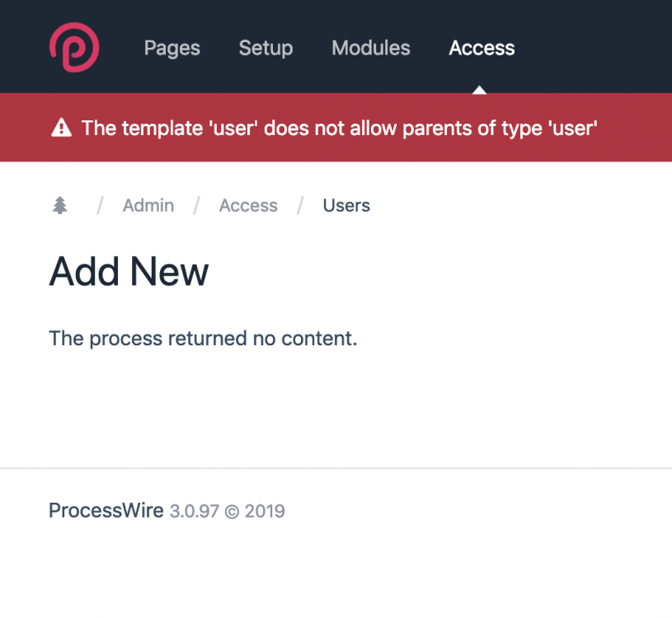Click the slash separator between Admin and Access
Image resolution: width=672 pixels, height=618 pixels.
click(x=196, y=205)
